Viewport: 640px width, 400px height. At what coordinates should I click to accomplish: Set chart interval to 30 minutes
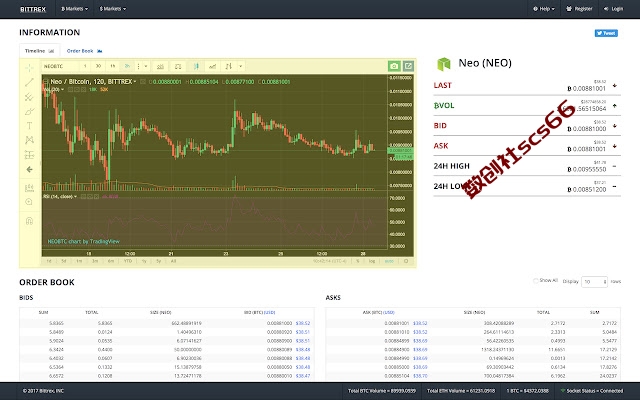pos(98,66)
